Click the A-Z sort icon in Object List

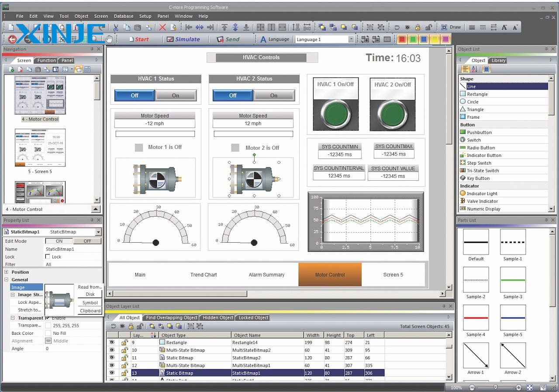coord(475,69)
